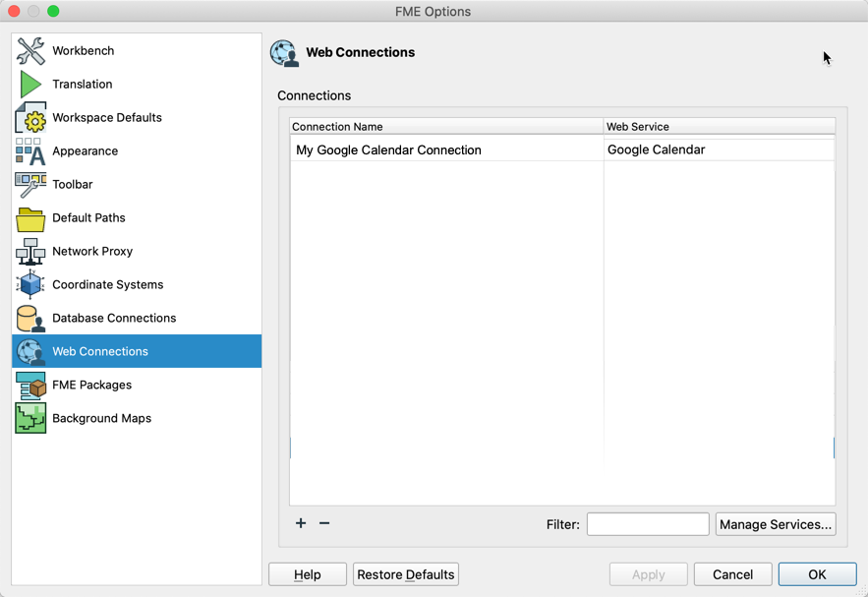Screen dimensions: 868x597
Task: Click the Workspace Defaults gear icon
Action: (30, 117)
